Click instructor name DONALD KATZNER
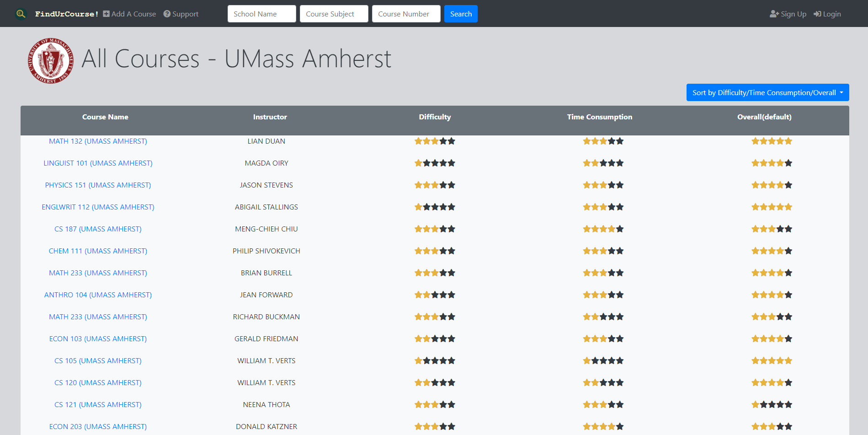This screenshot has width=868, height=435. (x=266, y=427)
